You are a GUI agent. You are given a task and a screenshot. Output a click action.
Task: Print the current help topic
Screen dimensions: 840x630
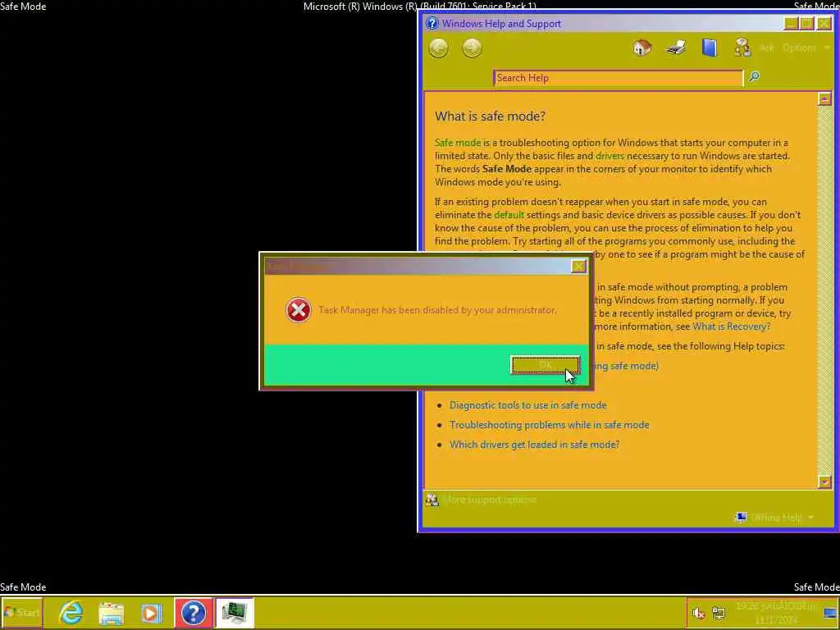click(676, 48)
